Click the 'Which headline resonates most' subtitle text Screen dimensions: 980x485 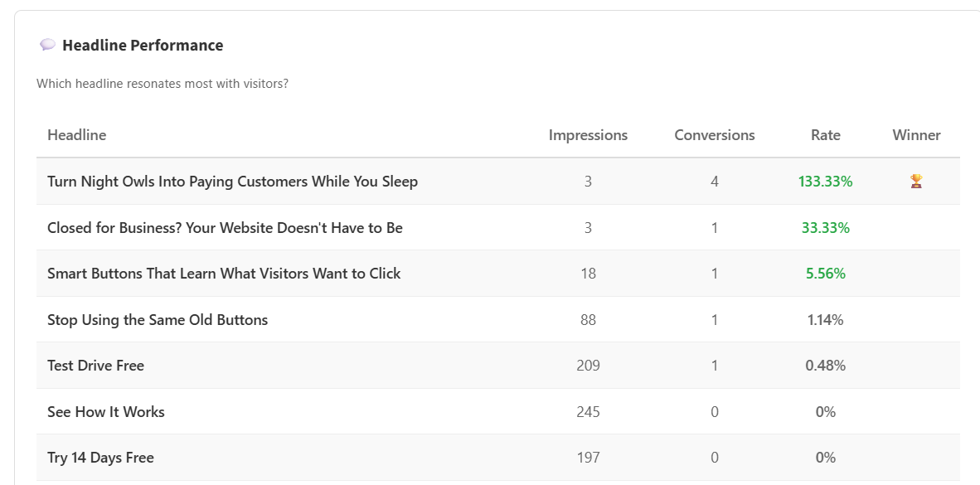[163, 84]
